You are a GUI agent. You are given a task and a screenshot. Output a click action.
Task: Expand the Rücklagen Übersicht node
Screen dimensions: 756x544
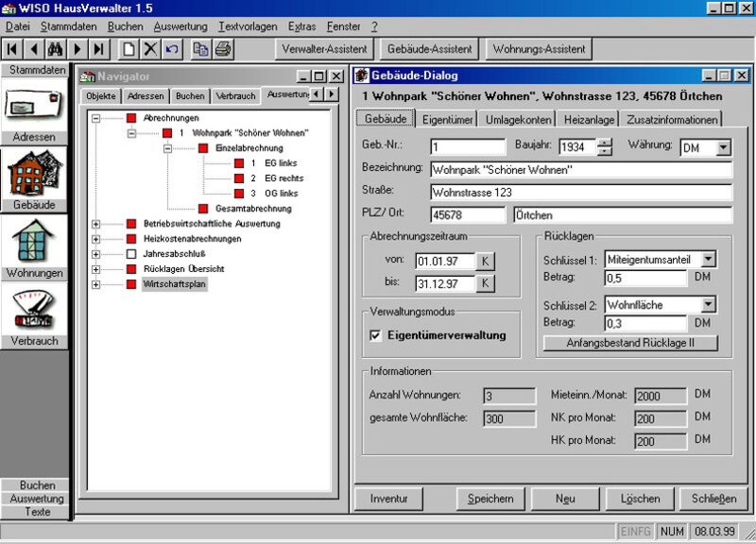(96, 269)
